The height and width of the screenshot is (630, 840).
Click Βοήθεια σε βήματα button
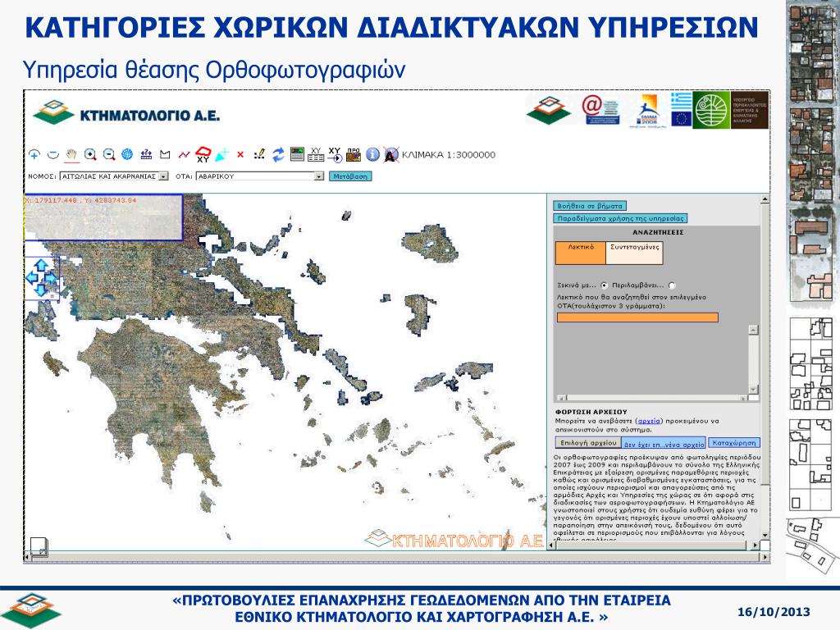(x=589, y=206)
